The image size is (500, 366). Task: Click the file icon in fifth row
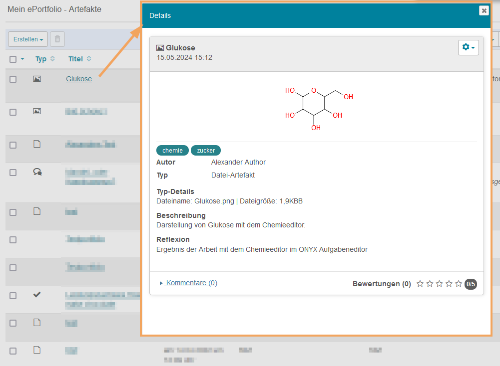37,211
